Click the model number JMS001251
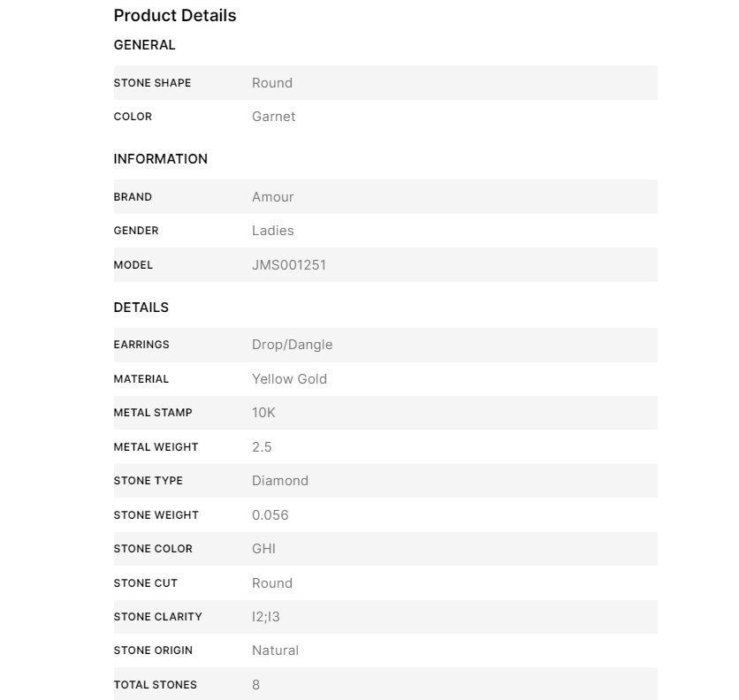Viewport: 739px width, 700px height. 289,265
